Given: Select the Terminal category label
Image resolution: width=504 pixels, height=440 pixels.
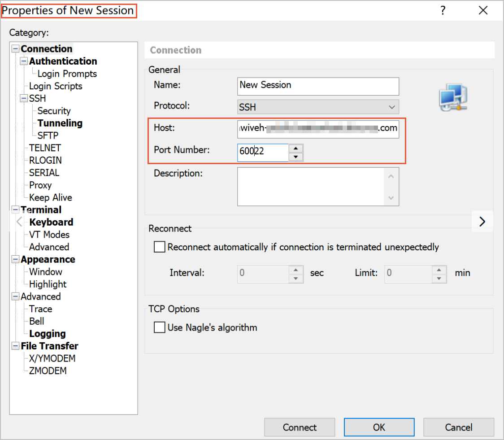Looking at the screenshot, I should coord(41,209).
